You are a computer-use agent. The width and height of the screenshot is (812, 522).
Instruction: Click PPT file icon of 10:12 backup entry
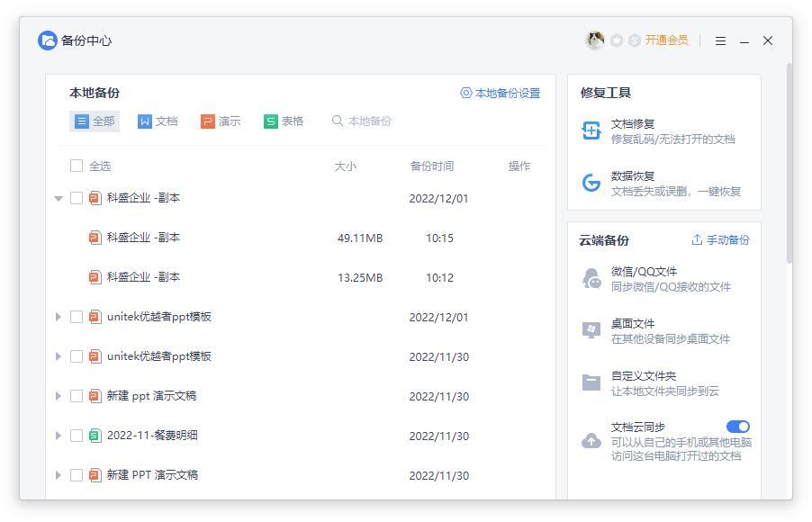pyautogui.click(x=95, y=277)
